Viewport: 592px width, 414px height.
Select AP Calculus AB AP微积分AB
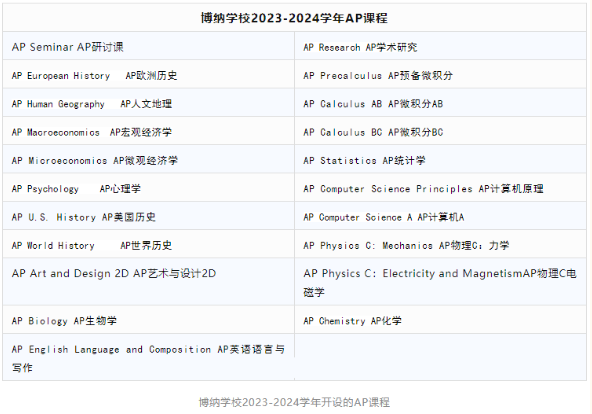coord(441,103)
